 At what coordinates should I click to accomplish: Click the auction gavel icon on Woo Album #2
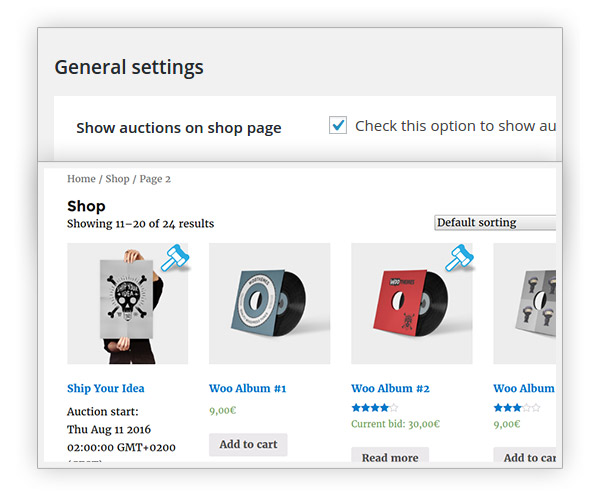[459, 258]
